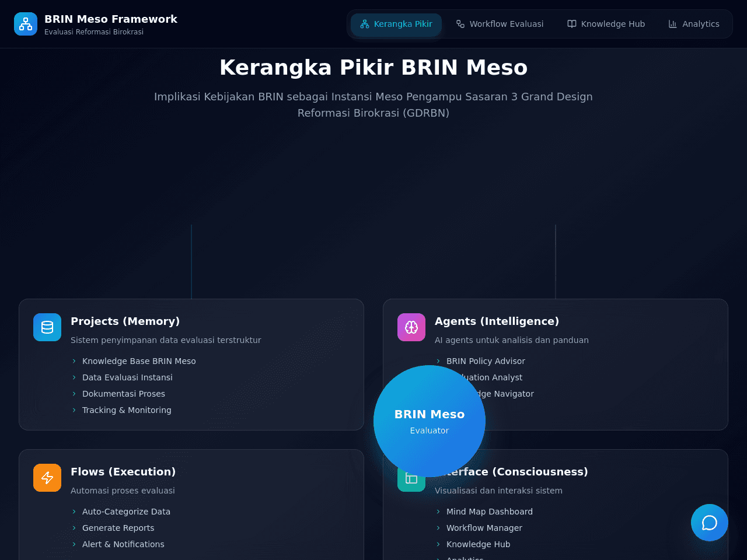Open the Knowledge Hub tab

point(606,24)
